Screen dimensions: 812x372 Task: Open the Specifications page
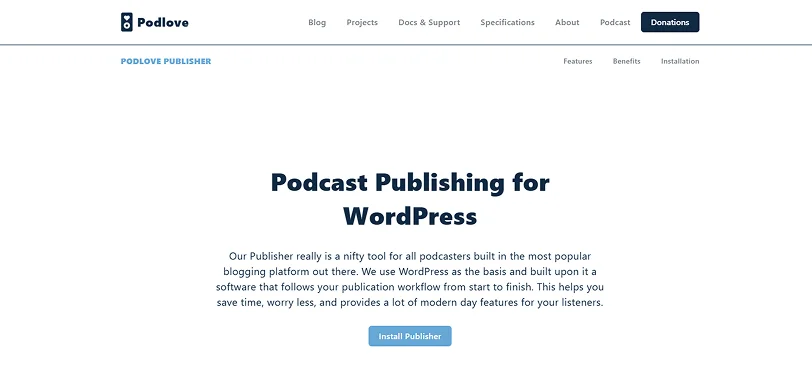(507, 22)
